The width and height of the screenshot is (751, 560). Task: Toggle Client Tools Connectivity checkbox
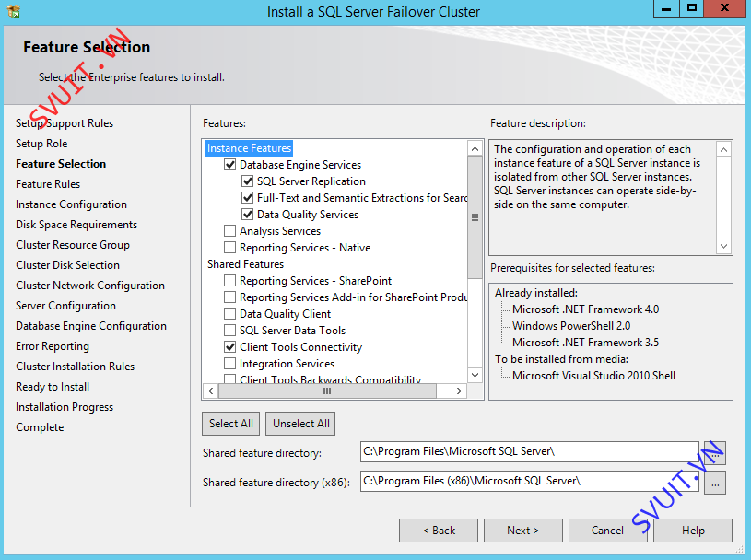click(x=229, y=347)
